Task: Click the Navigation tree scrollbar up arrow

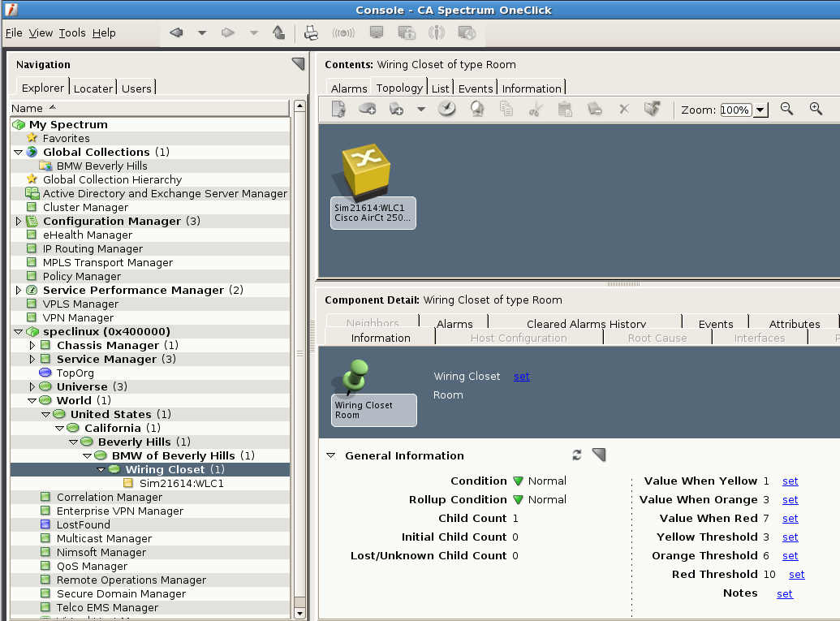Action: [x=300, y=106]
